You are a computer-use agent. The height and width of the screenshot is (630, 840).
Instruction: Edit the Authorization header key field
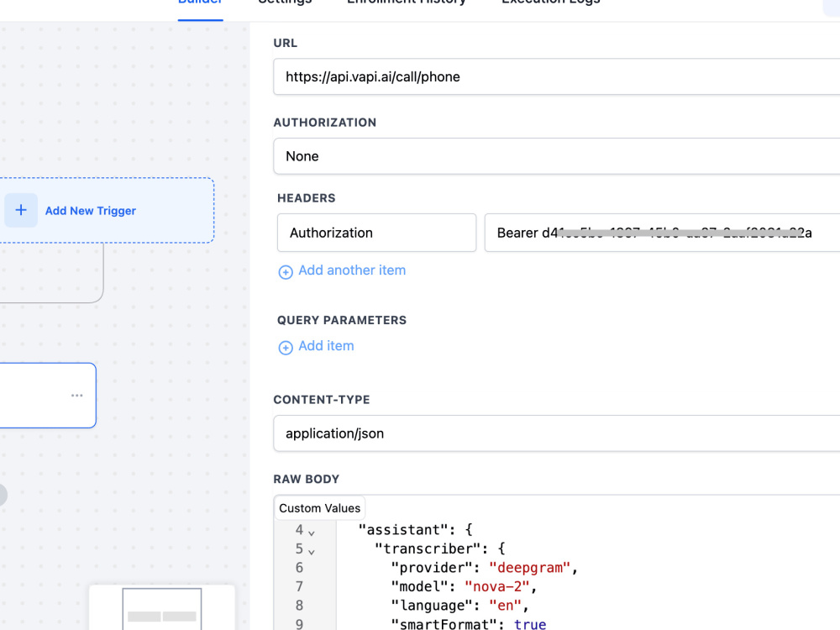pos(376,233)
